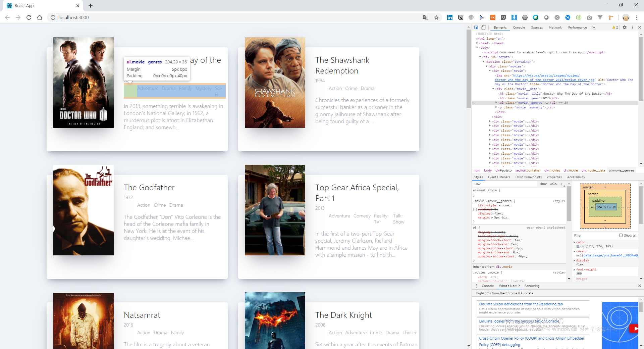This screenshot has width=644, height=349.
Task: Click into the computed properties Filter field
Action: [595, 236]
